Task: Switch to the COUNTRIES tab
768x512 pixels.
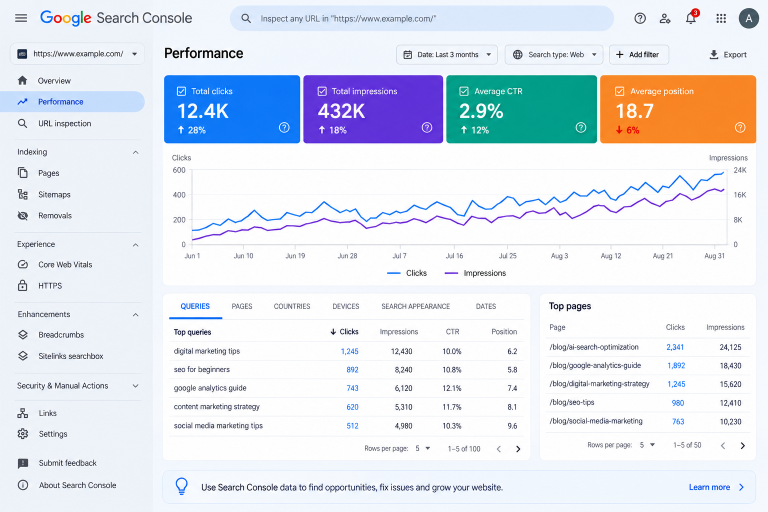Action: 292,306
